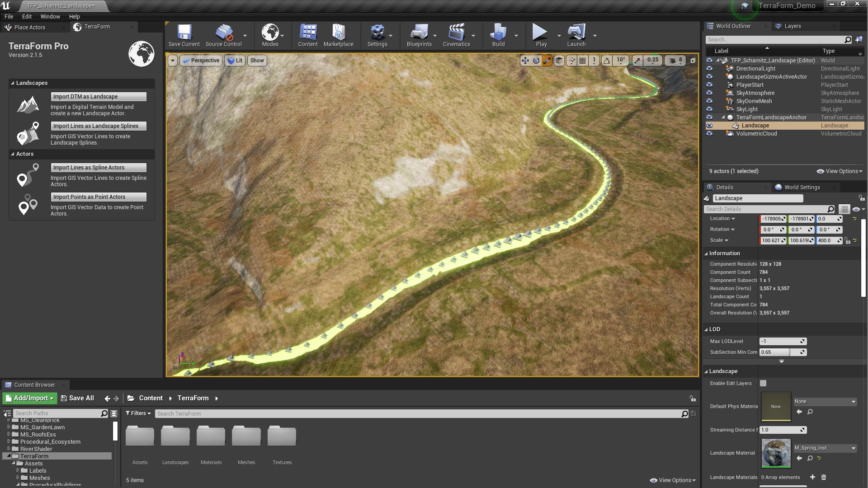Hide the VolumetricCloud actor
This screenshot has width=868, height=488.
[709, 134]
